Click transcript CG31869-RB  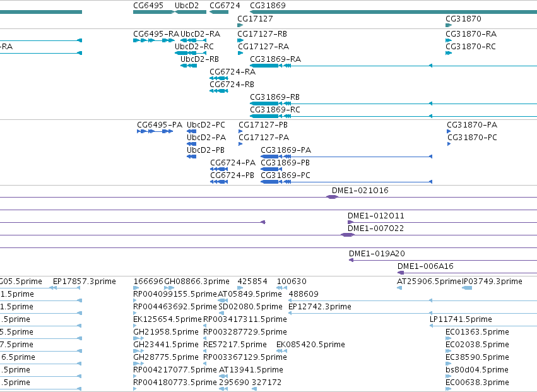[x=274, y=97]
